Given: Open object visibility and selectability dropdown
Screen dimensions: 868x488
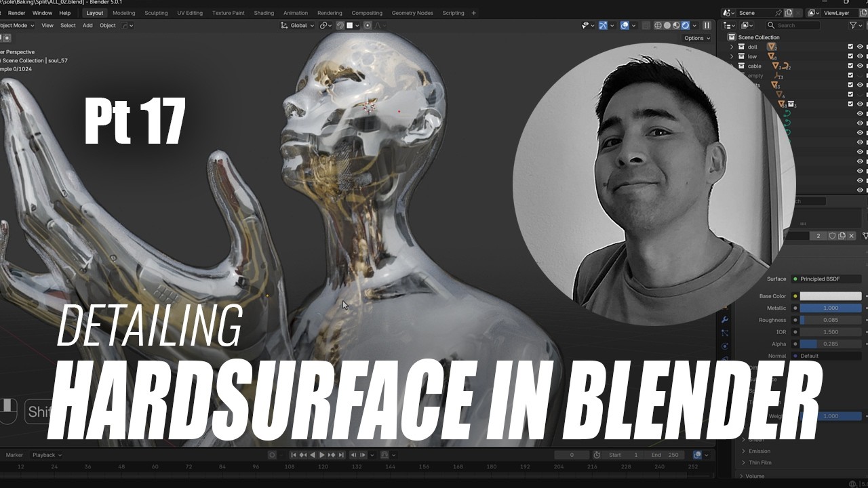Looking at the screenshot, I should [x=588, y=26].
